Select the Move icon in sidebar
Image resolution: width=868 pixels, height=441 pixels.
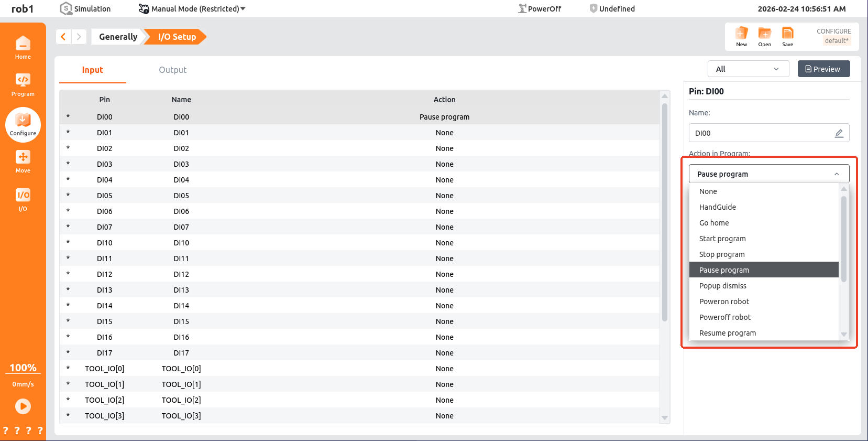click(23, 162)
